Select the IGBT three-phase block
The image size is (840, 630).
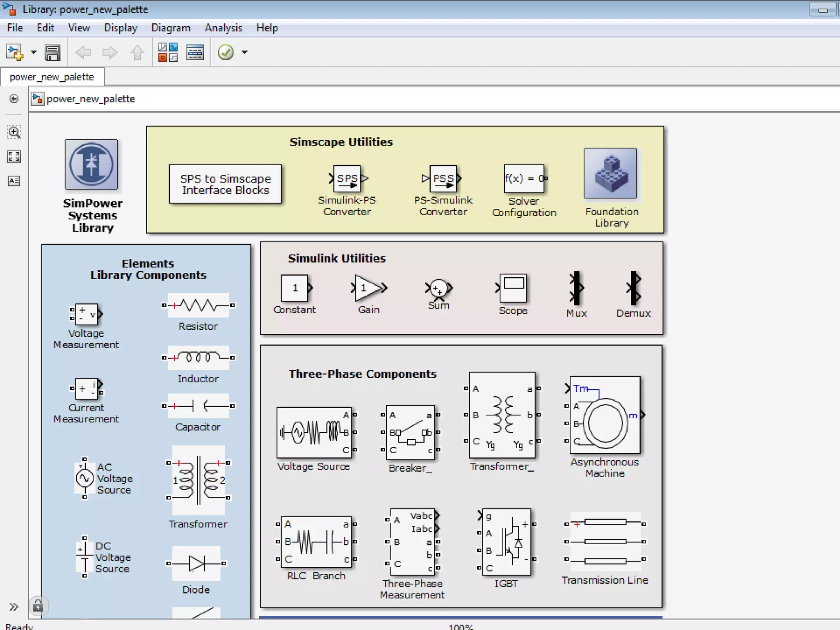pos(507,542)
